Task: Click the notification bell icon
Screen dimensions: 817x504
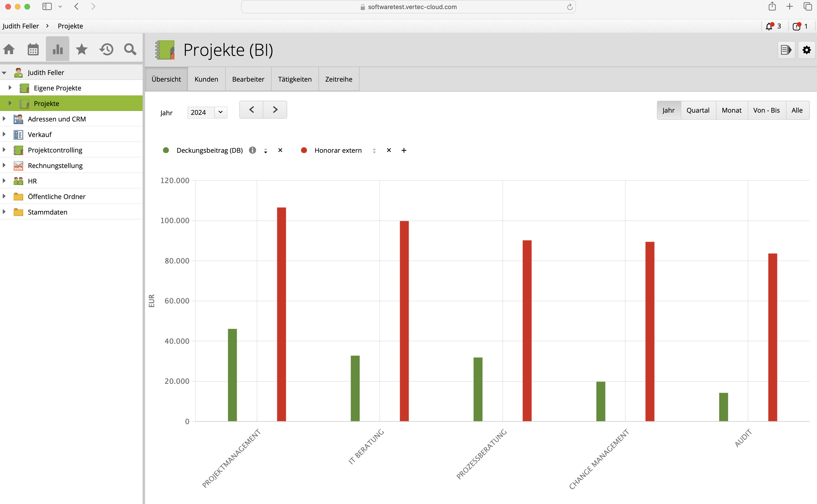Action: point(769,26)
